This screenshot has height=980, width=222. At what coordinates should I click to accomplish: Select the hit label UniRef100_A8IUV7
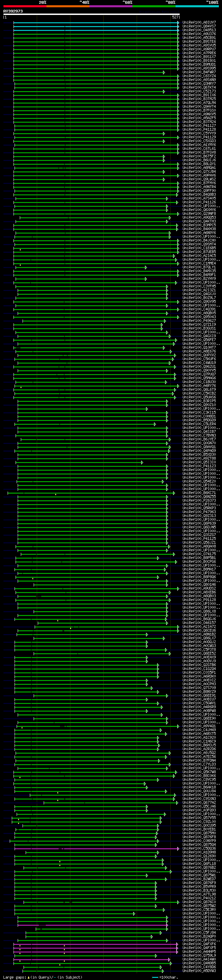pyautogui.click(x=199, y=23)
